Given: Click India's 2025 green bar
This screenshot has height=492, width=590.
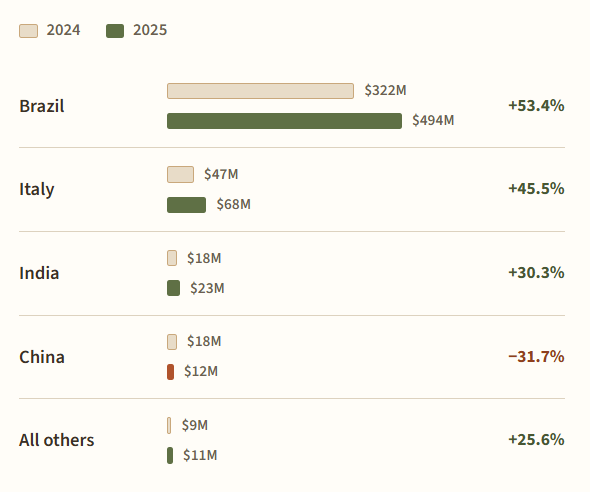Looking at the screenshot, I should point(173,288).
